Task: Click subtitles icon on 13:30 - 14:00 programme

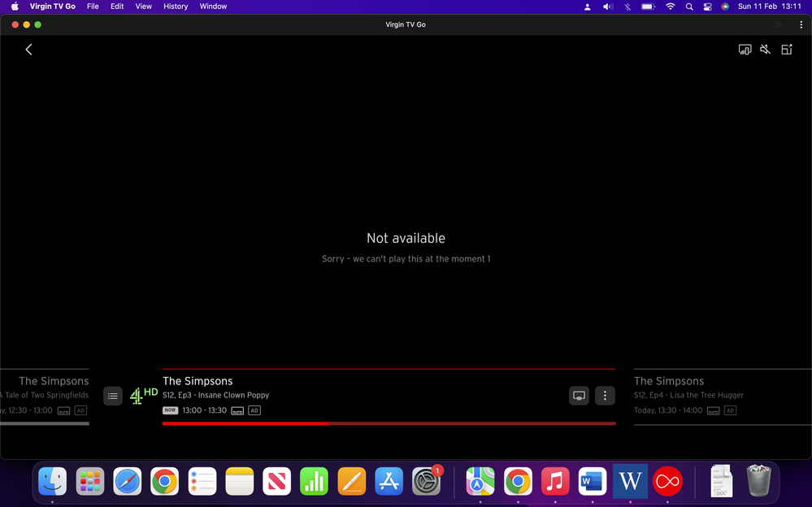Action: point(713,410)
